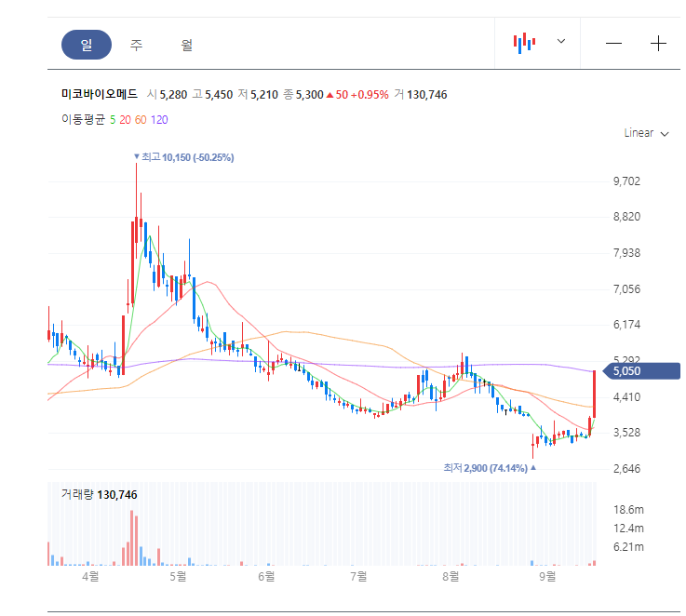Click the 6월 date axis label

click(266, 576)
